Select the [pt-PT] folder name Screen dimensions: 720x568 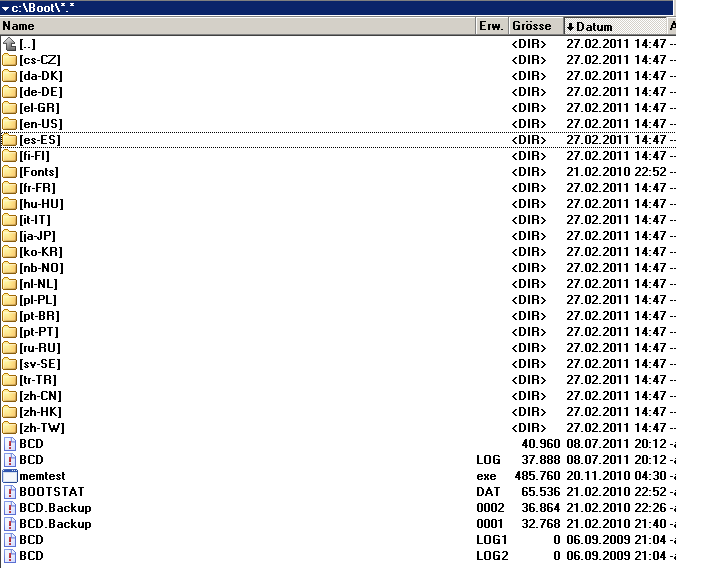coord(39,332)
